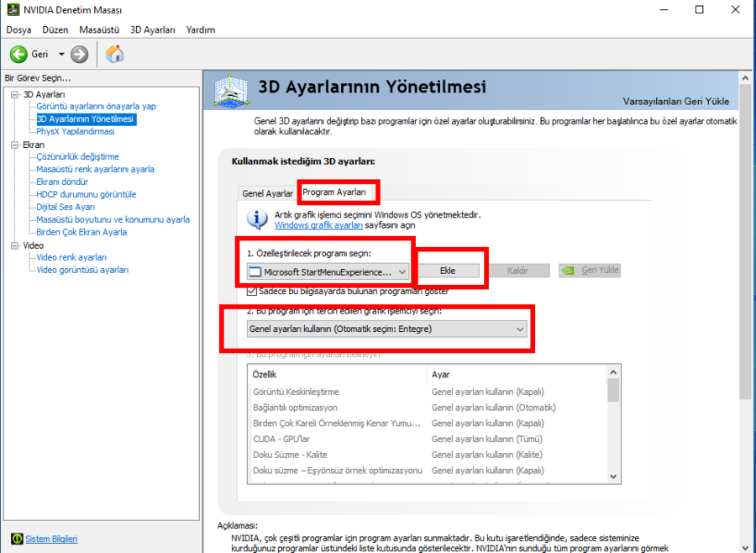Click the main panel scrollbar up arrow
The image size is (756, 553).
pyautogui.click(x=745, y=77)
